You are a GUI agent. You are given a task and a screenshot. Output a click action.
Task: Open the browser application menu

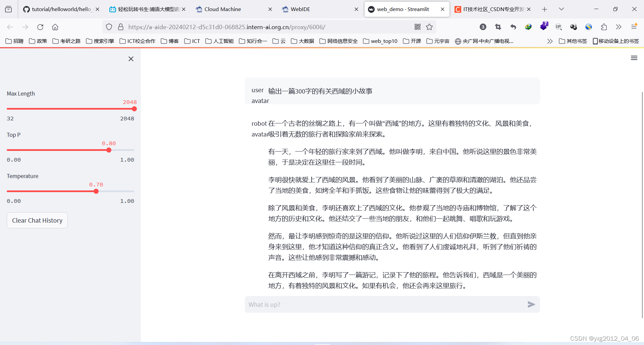634,26
